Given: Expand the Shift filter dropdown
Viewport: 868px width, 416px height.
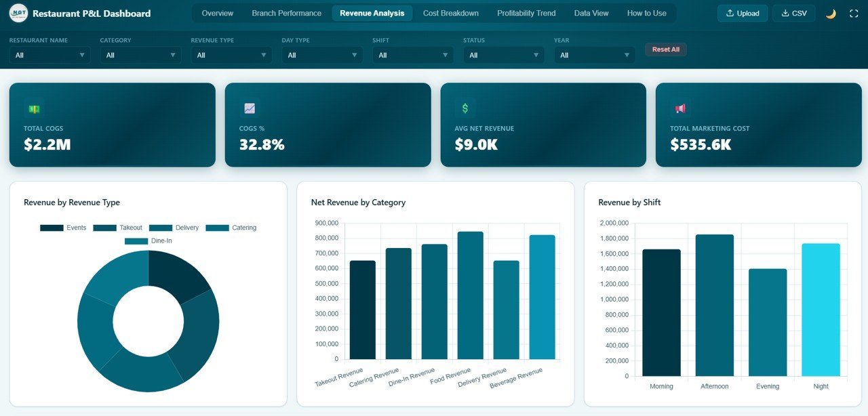Looking at the screenshot, I should 412,54.
